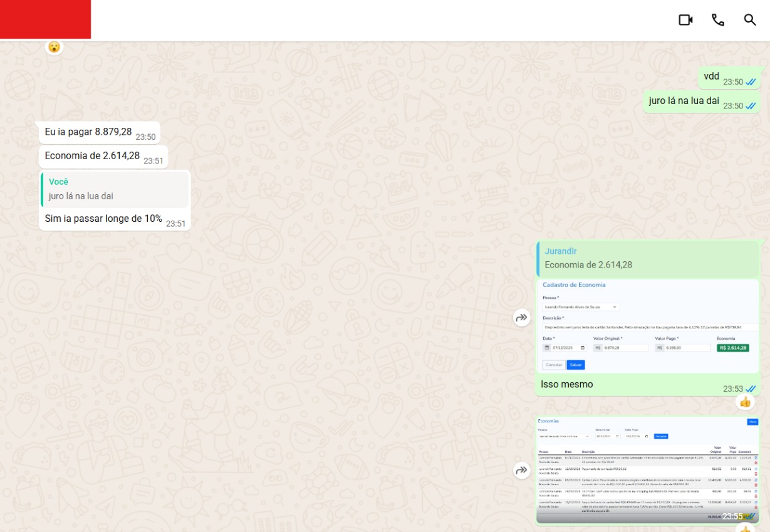The height and width of the screenshot is (532, 770).
Task: Open thumbs-up reaction under "Isso mesmo"
Action: [745, 402]
